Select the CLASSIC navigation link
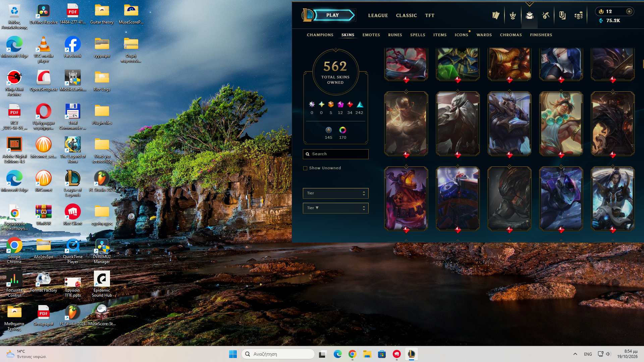Viewport: 644px width, 362px height. coord(406,15)
